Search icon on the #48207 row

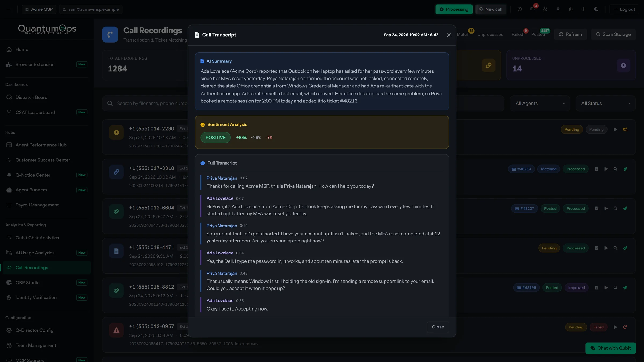(x=615, y=209)
